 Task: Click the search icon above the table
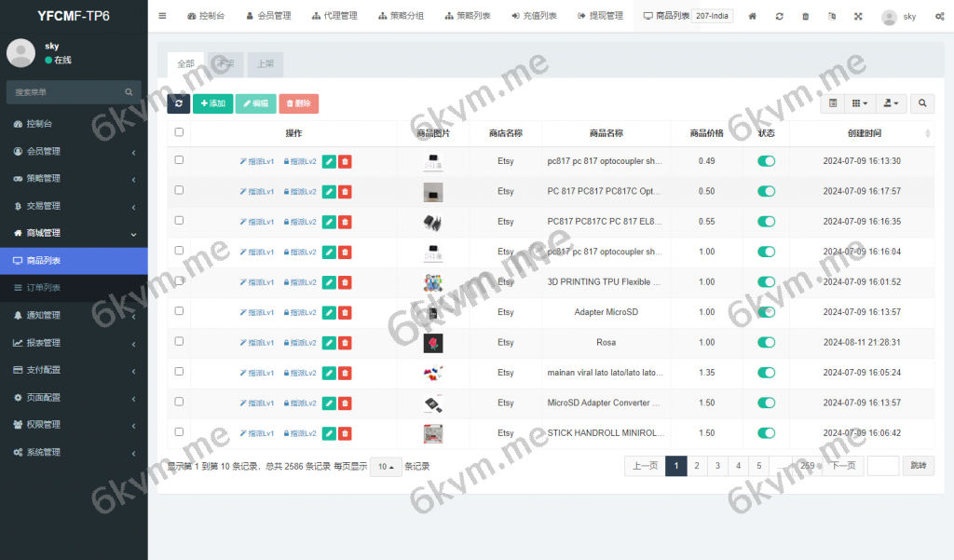click(x=921, y=103)
